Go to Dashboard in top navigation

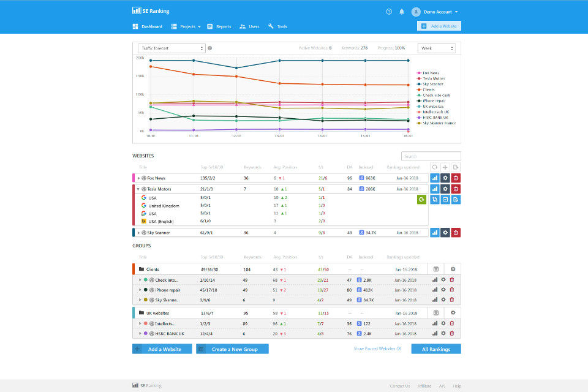pyautogui.click(x=148, y=26)
